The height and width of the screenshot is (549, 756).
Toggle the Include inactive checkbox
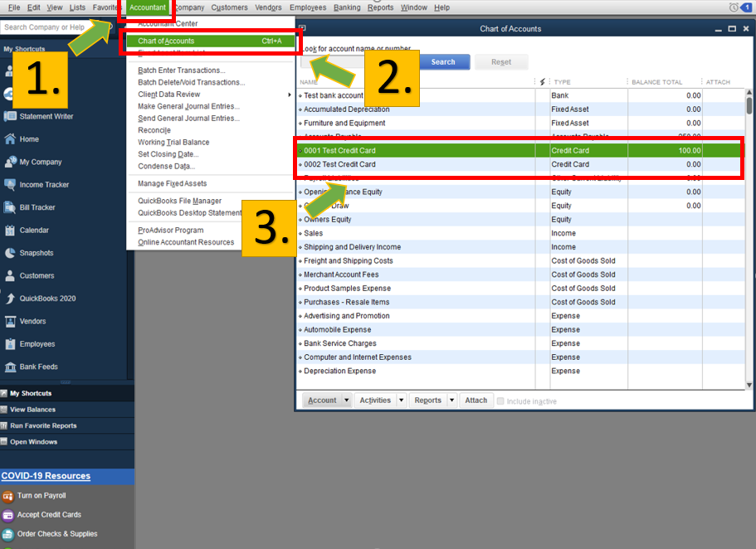point(500,401)
